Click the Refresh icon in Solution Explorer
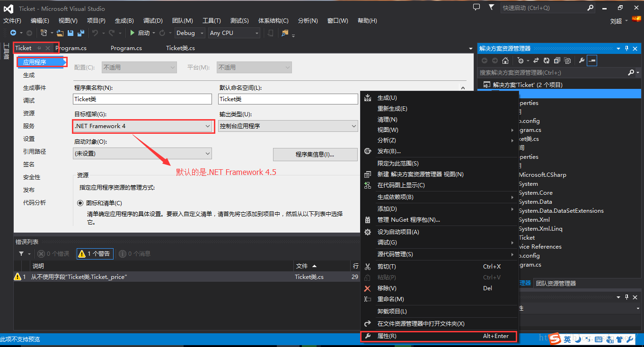This screenshot has width=644, height=347. (547, 61)
